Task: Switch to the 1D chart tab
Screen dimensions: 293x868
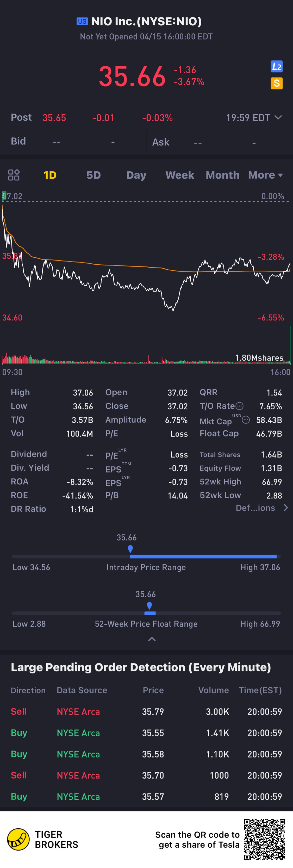Action: (x=50, y=175)
